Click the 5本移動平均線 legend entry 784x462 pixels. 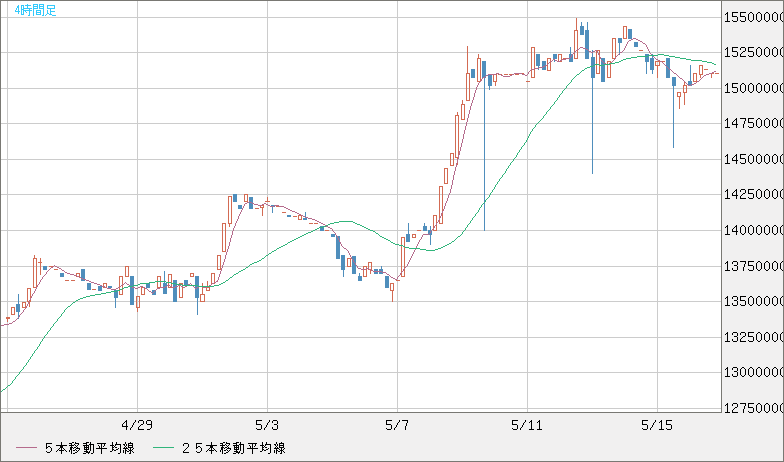76,448
